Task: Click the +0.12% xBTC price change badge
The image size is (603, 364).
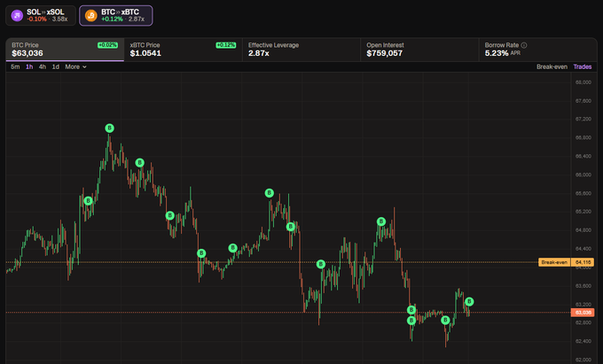Action: [226, 45]
